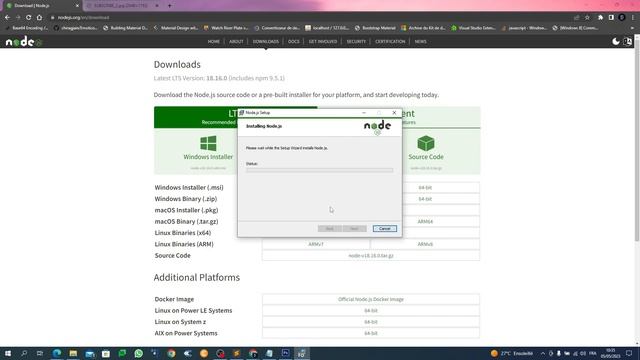Click the 64-bit link for Linux on Power LE Systems
Screen dimensions: 640x360
point(371,311)
